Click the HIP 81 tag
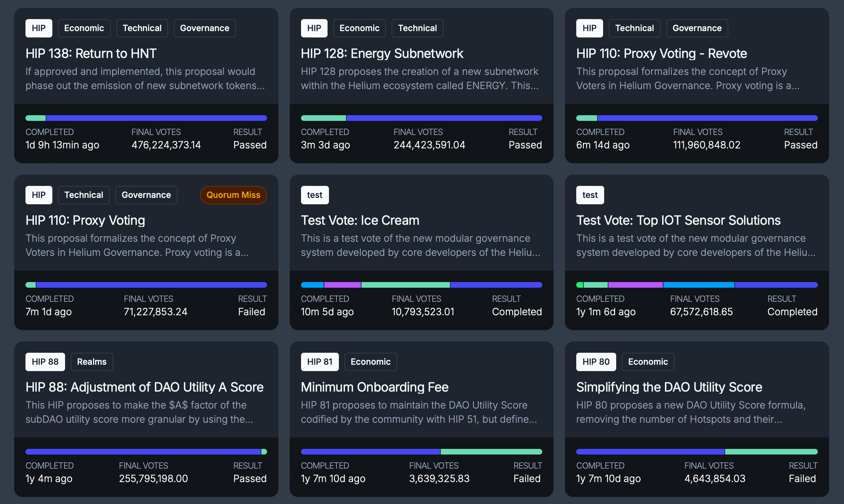Image resolution: width=844 pixels, height=504 pixels. tap(320, 362)
